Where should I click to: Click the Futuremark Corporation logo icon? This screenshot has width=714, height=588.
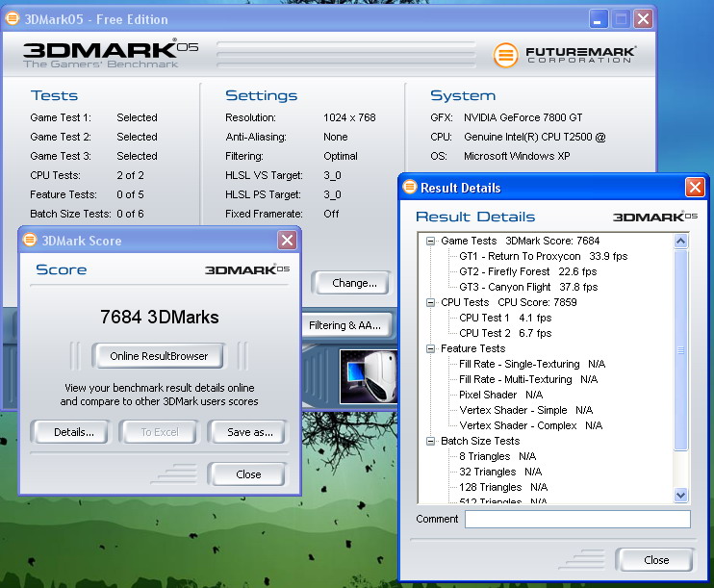point(505,55)
